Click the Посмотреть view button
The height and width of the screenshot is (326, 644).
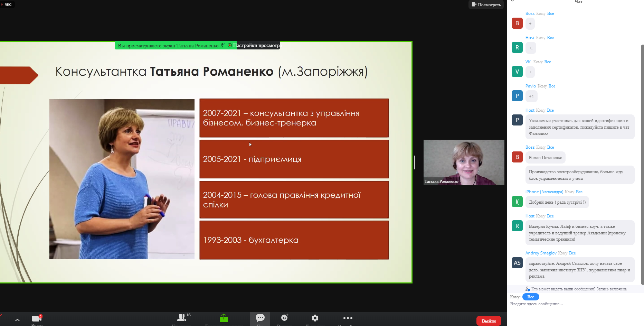click(x=486, y=4)
